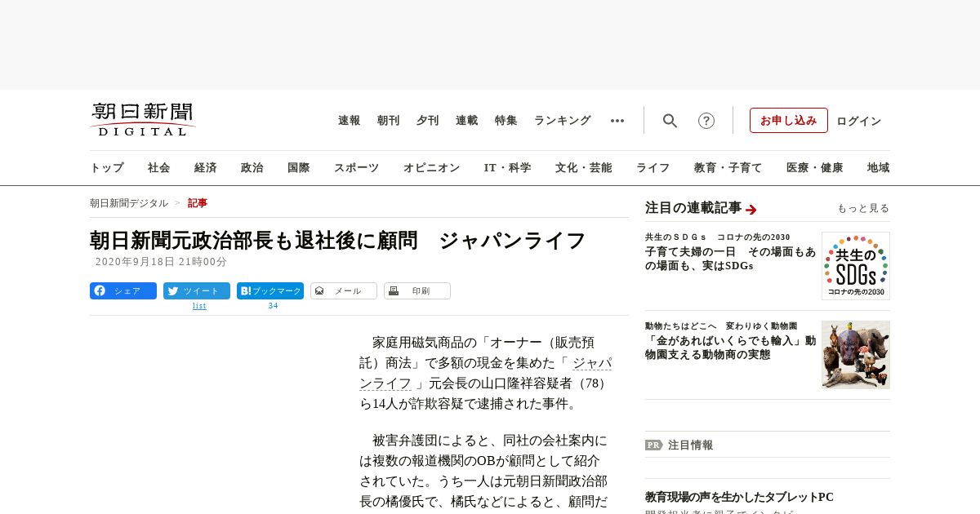
Task: Send article by メール button
Action: [344, 291]
